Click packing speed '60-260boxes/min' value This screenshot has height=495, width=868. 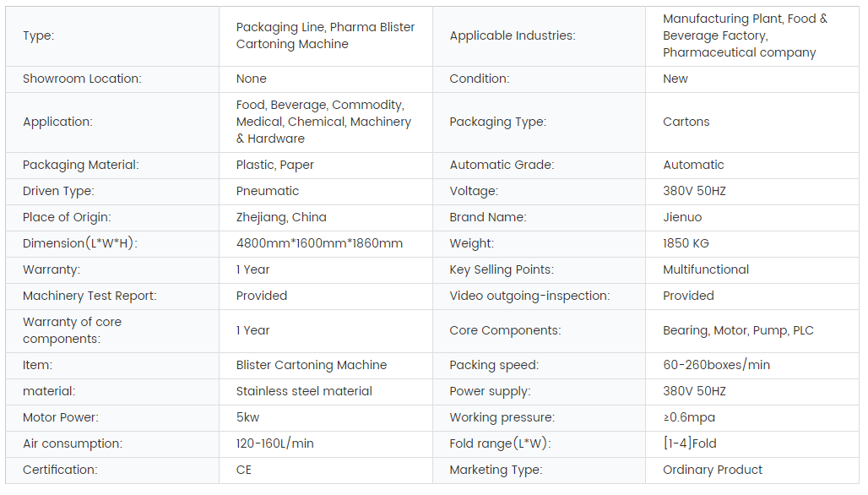716,365
